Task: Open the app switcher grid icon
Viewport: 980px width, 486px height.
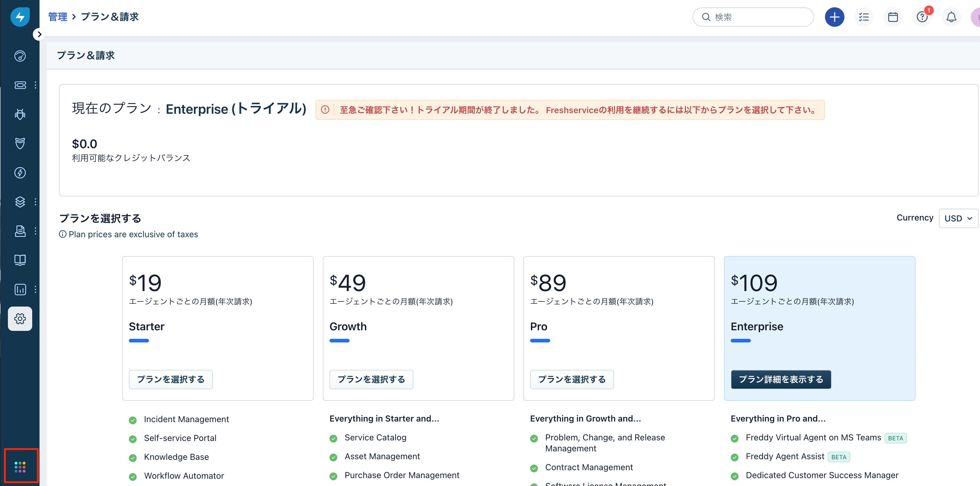Action: (x=20, y=467)
